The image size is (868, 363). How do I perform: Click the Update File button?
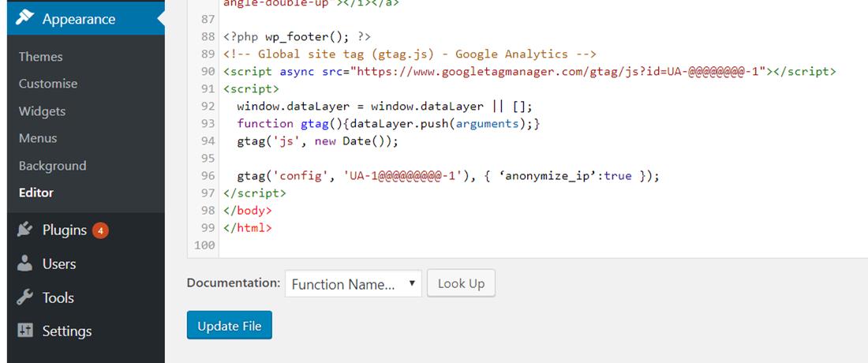229,325
